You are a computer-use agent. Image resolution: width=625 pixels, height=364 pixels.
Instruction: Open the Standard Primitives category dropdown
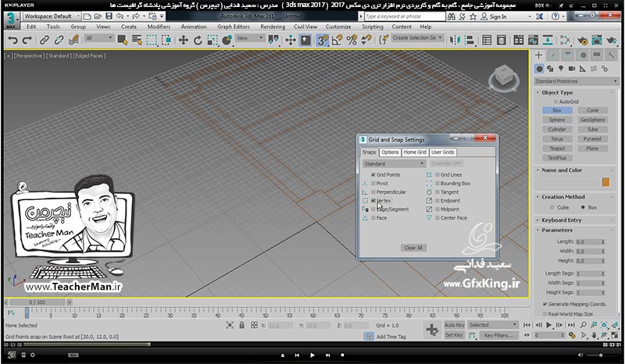click(576, 81)
